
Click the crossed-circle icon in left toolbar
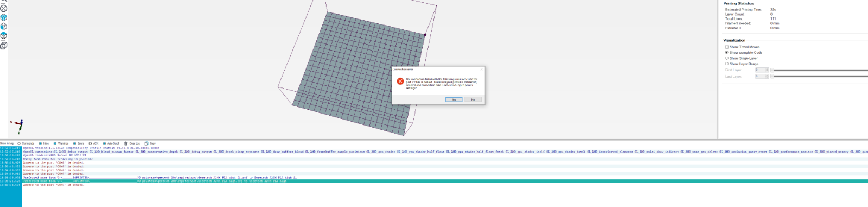click(x=3, y=8)
